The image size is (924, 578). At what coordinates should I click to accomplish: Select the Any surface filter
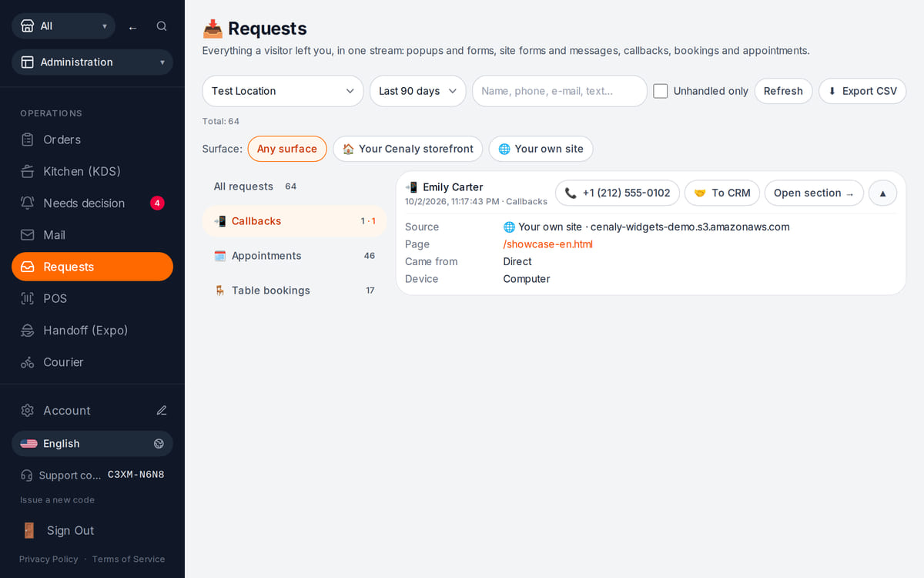click(x=287, y=149)
